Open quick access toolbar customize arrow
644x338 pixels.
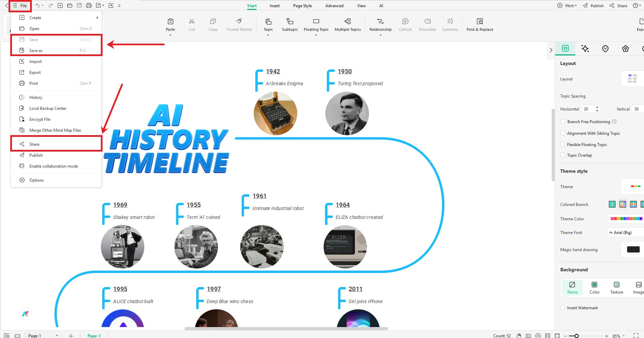[119, 5]
